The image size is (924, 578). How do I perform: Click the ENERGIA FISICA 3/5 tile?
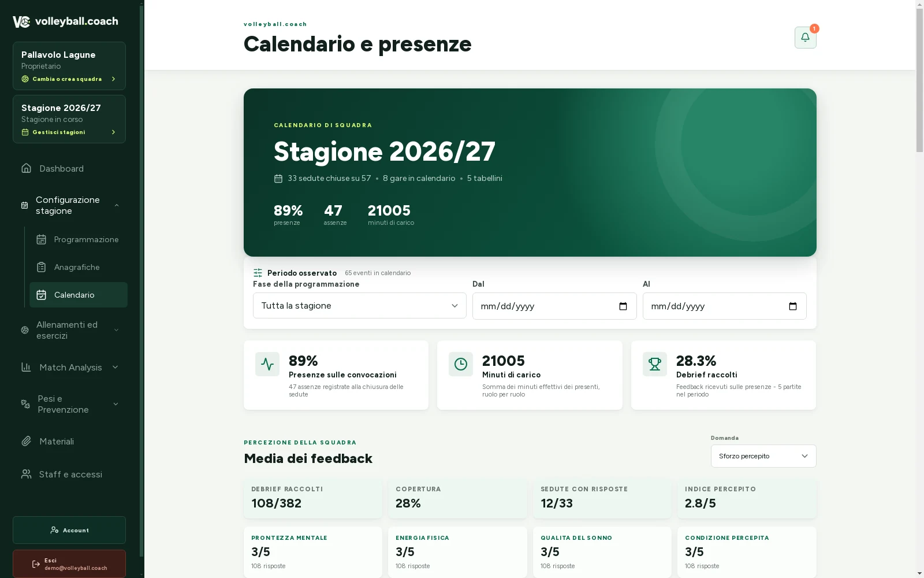pyautogui.click(x=457, y=552)
